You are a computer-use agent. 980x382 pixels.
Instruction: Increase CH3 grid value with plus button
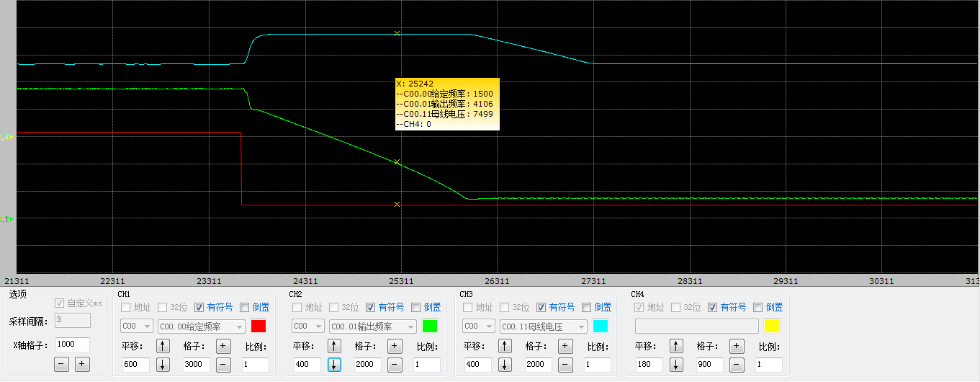(x=566, y=346)
